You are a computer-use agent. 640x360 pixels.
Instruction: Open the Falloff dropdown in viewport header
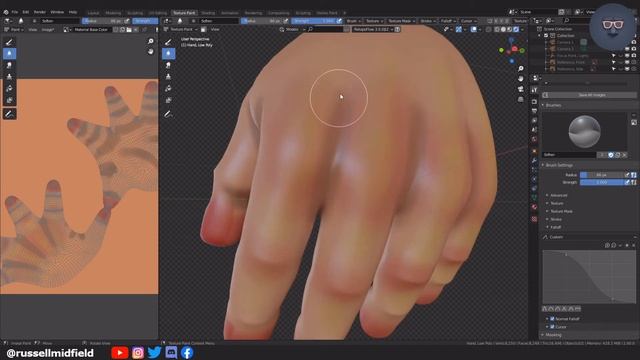[448, 21]
